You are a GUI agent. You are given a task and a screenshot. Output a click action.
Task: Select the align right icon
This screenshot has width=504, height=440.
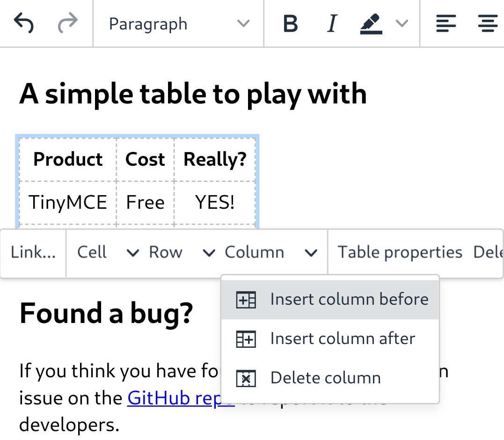pos(488,23)
